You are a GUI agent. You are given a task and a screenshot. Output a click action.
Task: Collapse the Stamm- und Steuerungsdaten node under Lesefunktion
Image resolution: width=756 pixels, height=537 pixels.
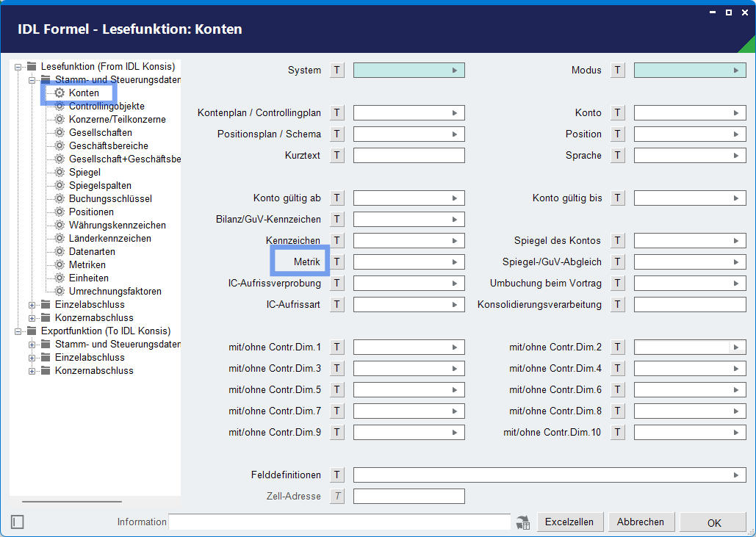pos(32,80)
